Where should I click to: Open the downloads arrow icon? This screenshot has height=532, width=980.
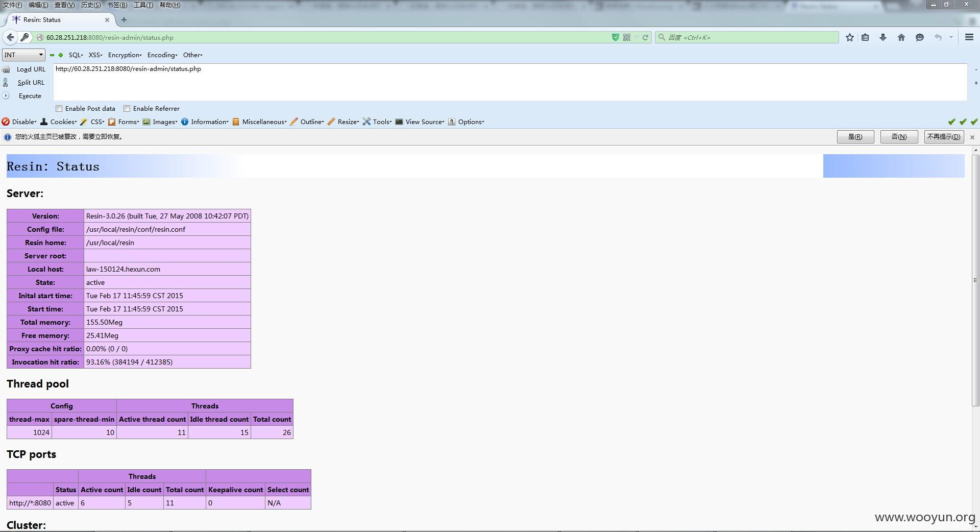pyautogui.click(x=883, y=37)
